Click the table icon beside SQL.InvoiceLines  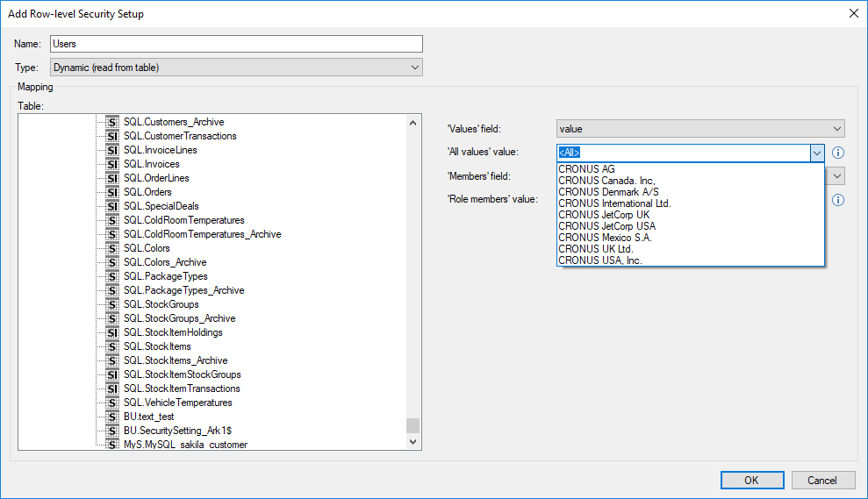pyautogui.click(x=112, y=150)
